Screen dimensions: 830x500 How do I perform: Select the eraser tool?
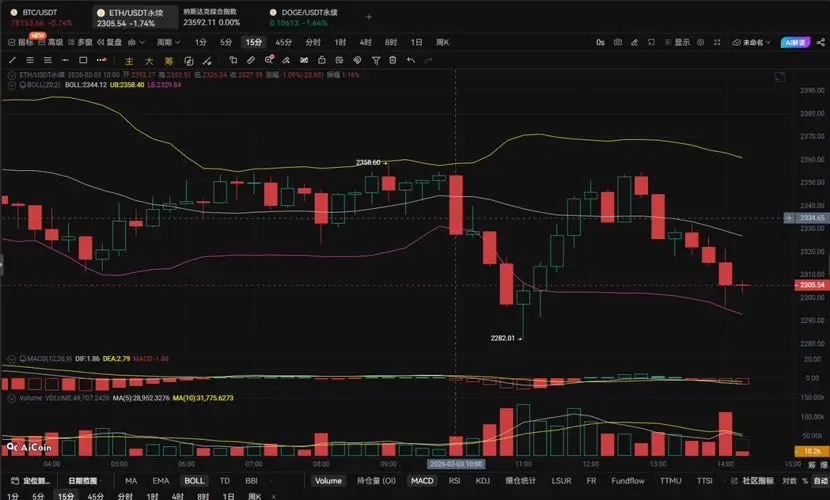coord(286,60)
